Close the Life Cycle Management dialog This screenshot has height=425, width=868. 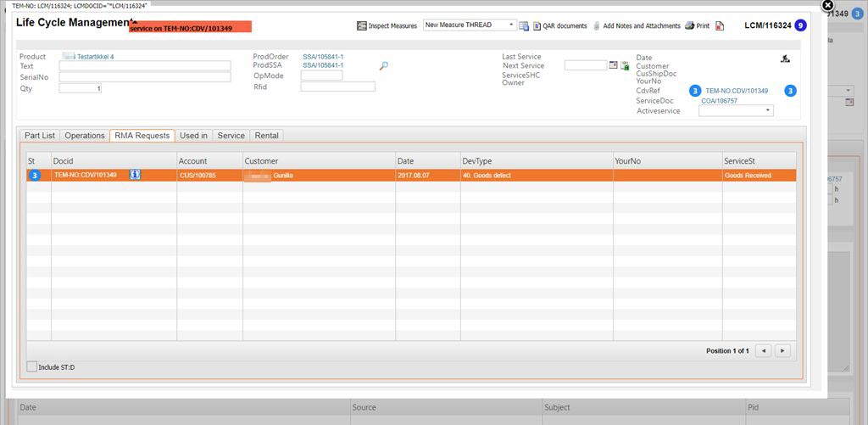click(828, 5)
